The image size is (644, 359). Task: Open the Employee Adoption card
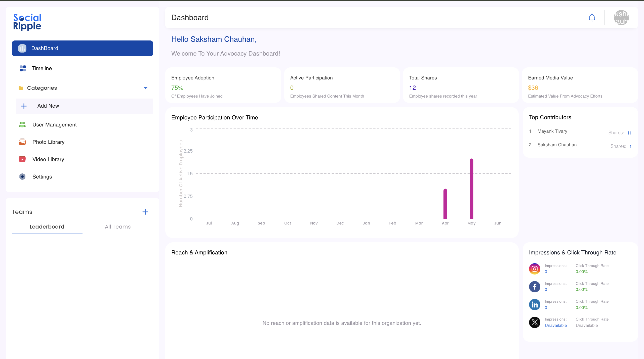click(223, 85)
